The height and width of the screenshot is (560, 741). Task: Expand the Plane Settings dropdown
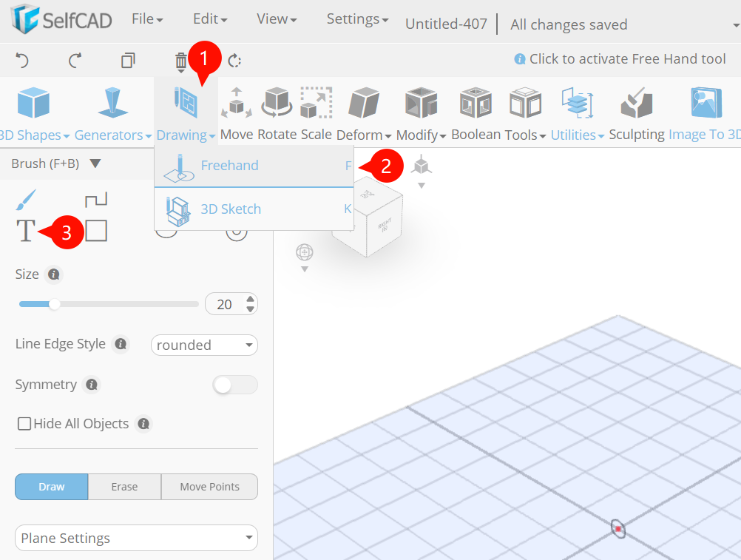[136, 538]
